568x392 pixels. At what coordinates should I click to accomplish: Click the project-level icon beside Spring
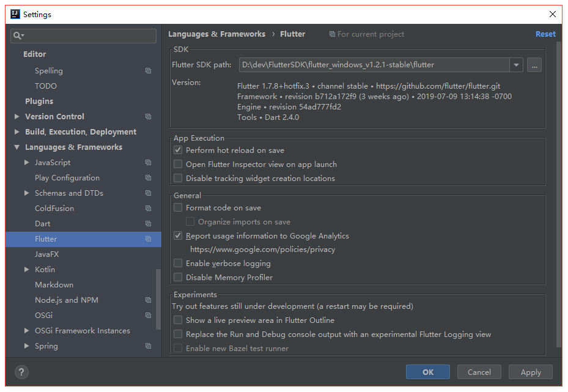click(148, 346)
